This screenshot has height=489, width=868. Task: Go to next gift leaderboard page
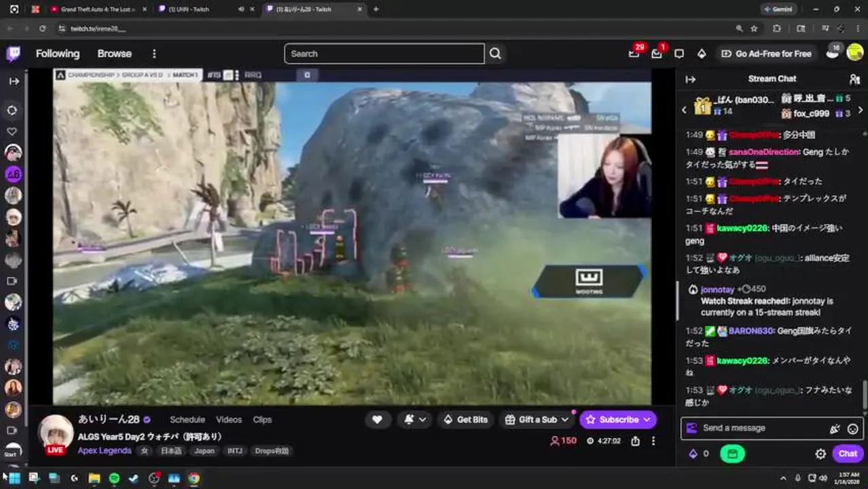861,109
